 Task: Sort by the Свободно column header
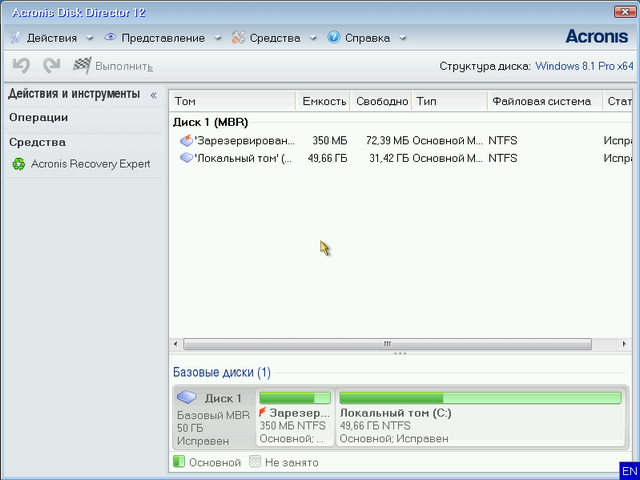click(381, 101)
